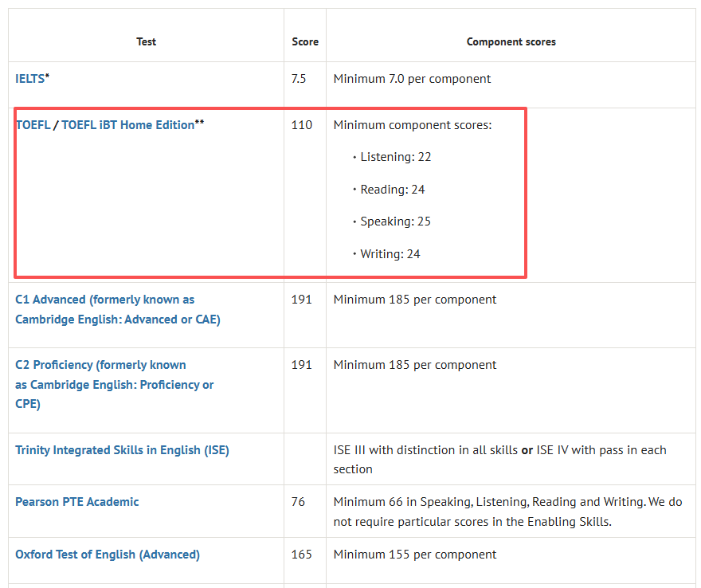The height and width of the screenshot is (588, 701).
Task: Click the TOEFL score of 110
Action: tap(302, 125)
